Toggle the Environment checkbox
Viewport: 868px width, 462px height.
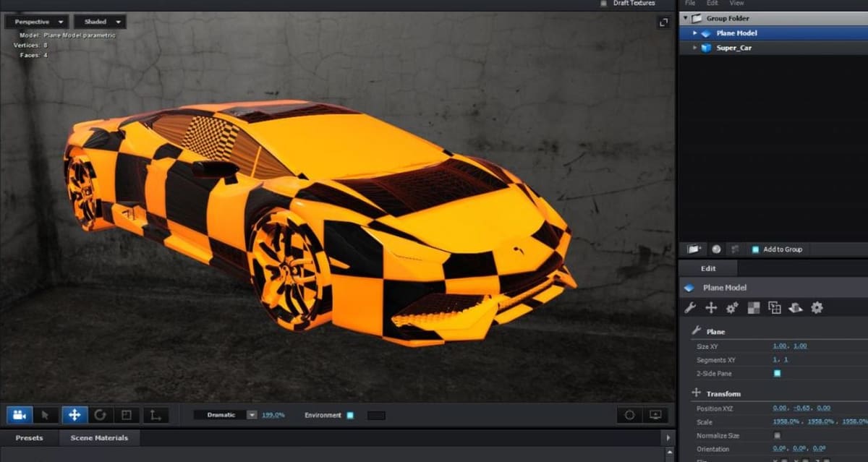click(x=350, y=415)
